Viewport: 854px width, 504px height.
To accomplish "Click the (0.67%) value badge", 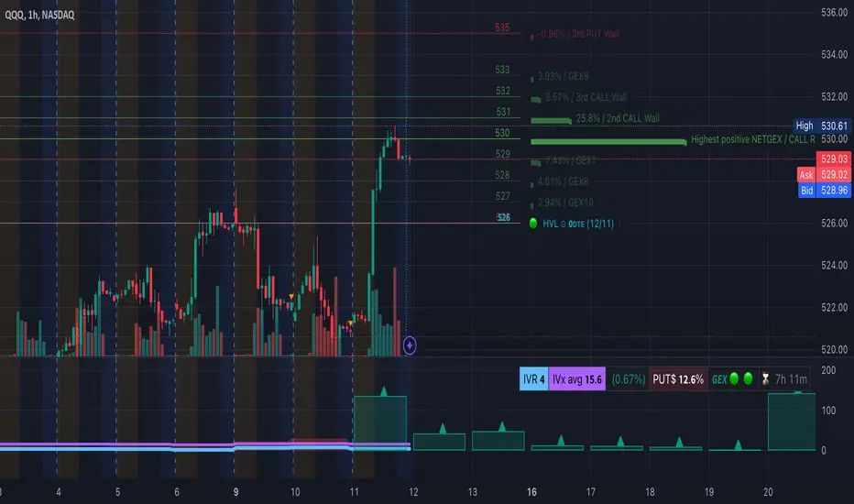I will click(x=629, y=379).
